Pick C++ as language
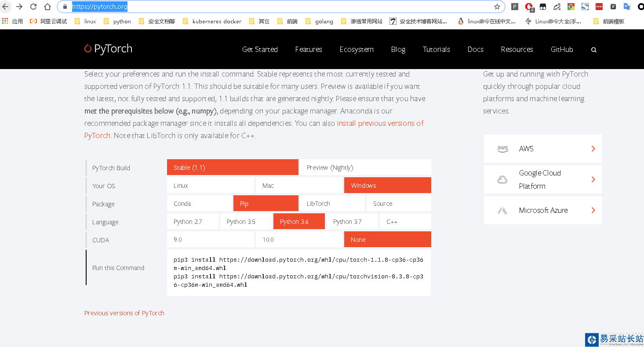Image resolution: width=644 pixels, height=347 pixels. click(405, 221)
